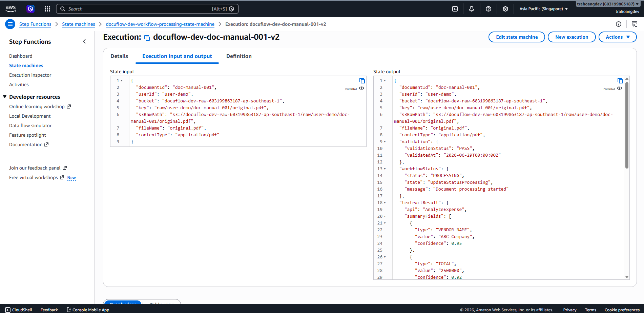Viewport: 644px width, 313px height.
Task: Open Cookie preferences
Action: [622, 310]
